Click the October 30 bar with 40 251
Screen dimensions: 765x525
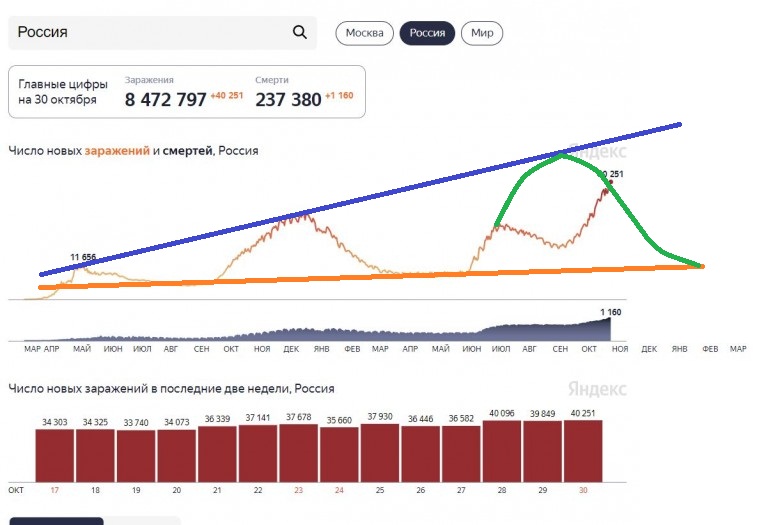click(x=583, y=451)
